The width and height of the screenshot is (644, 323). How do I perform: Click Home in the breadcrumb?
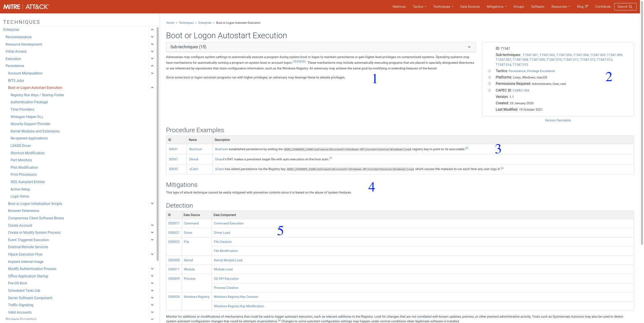click(170, 23)
